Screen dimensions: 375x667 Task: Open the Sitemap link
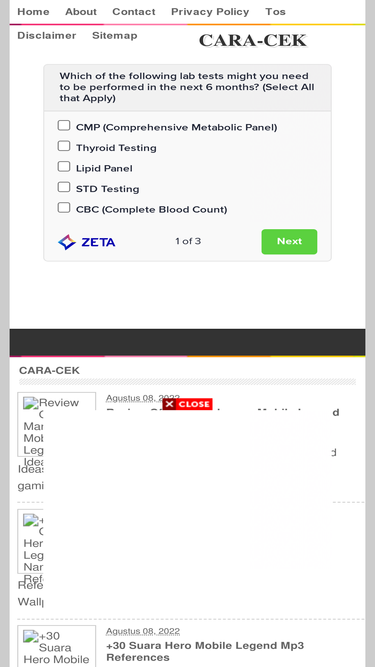(114, 36)
